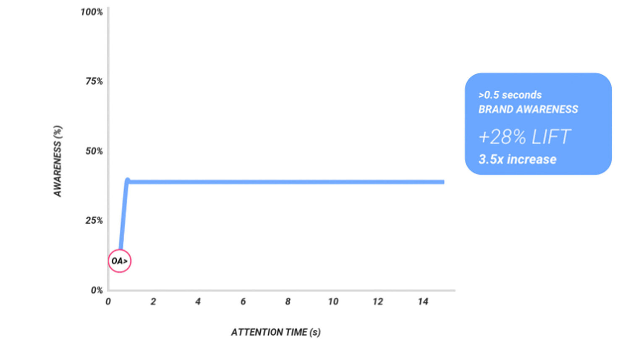Click the right end of the blue line
Viewport: 644px width, 346px height.
coord(442,182)
